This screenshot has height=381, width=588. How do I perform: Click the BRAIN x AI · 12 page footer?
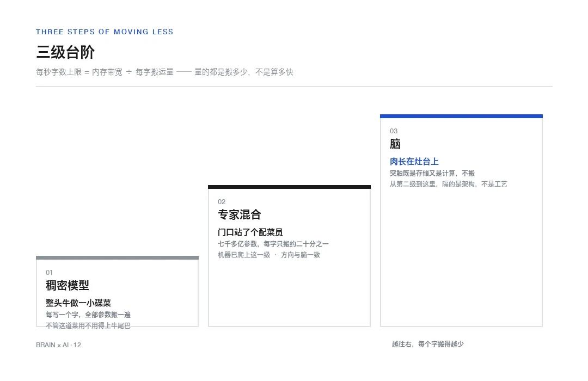[58, 345]
